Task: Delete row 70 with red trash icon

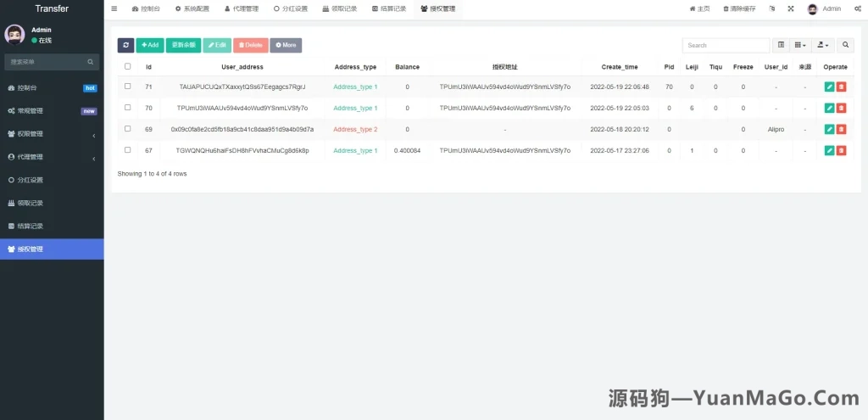Action: [x=841, y=108]
